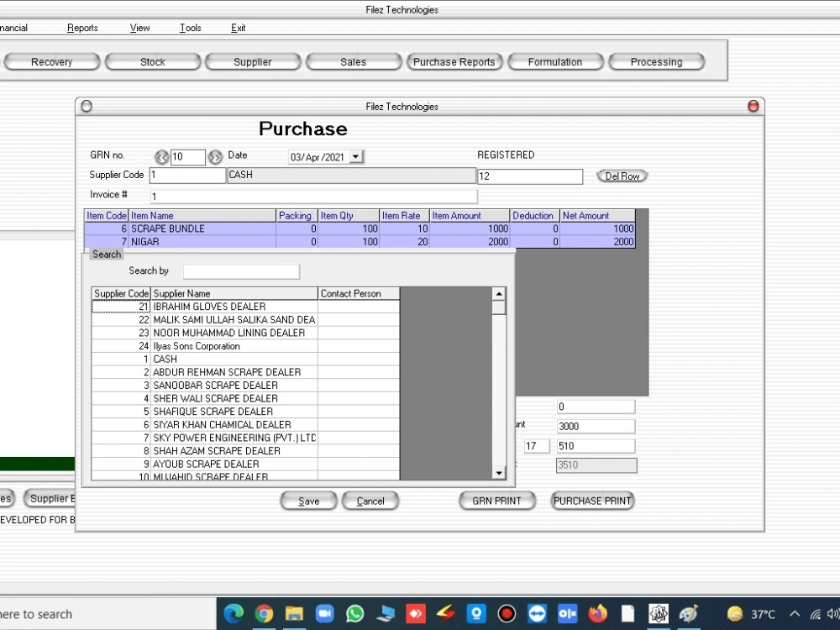This screenshot has height=630, width=840.
Task: Open the Reports menu
Action: [x=81, y=28]
